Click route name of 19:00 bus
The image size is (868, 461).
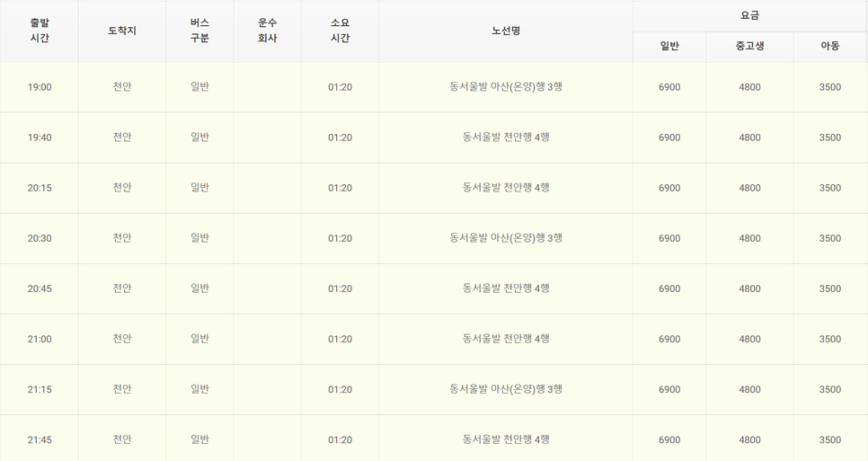point(506,87)
